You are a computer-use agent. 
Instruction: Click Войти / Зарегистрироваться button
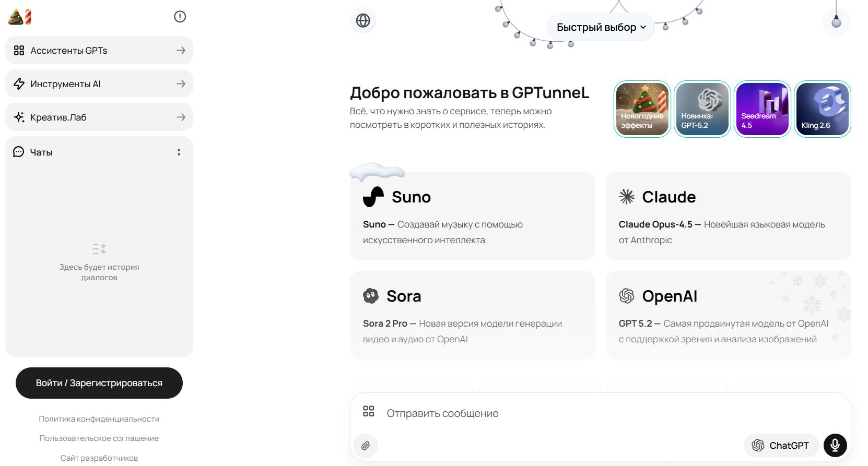[99, 383]
